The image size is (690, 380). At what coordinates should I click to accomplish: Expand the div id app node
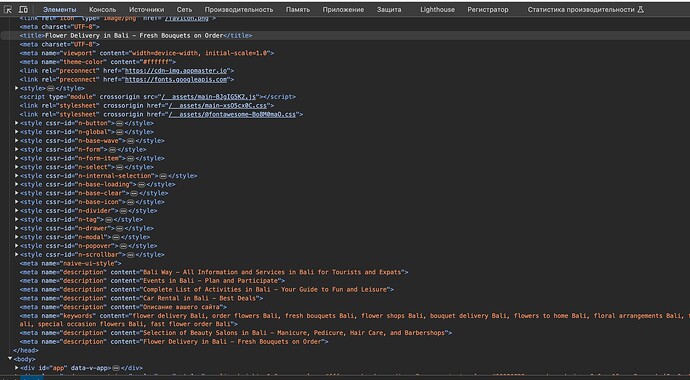[x=17, y=368]
